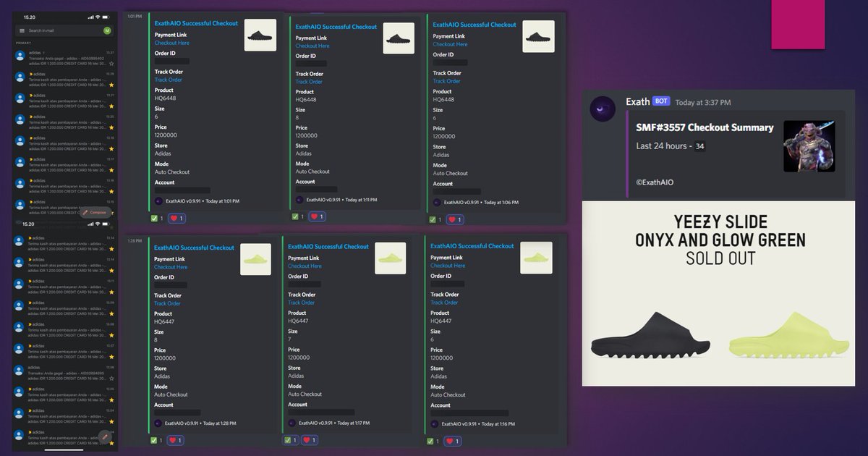Open the warrior character thumbnail in summary

click(809, 146)
